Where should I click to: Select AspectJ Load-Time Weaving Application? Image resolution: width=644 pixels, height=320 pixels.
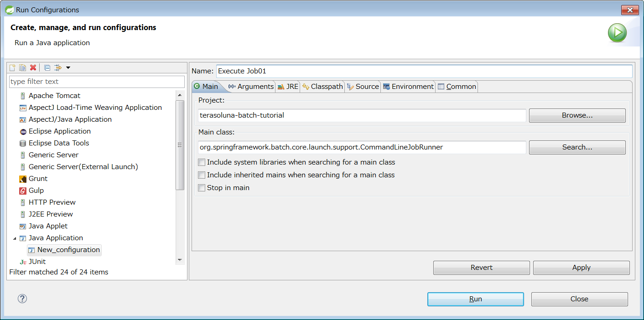point(95,108)
